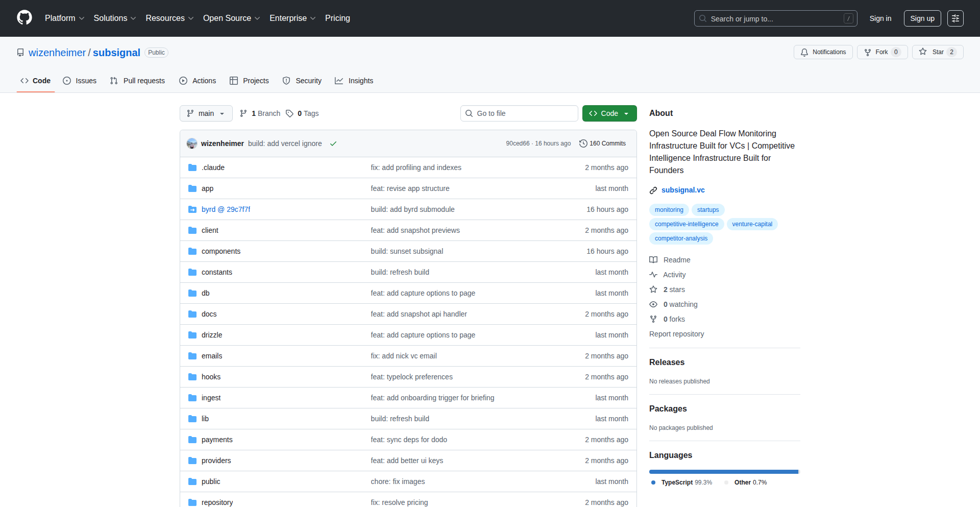This screenshot has height=507, width=980.
Task: Open the byrd submodule entry
Action: pyautogui.click(x=226, y=209)
